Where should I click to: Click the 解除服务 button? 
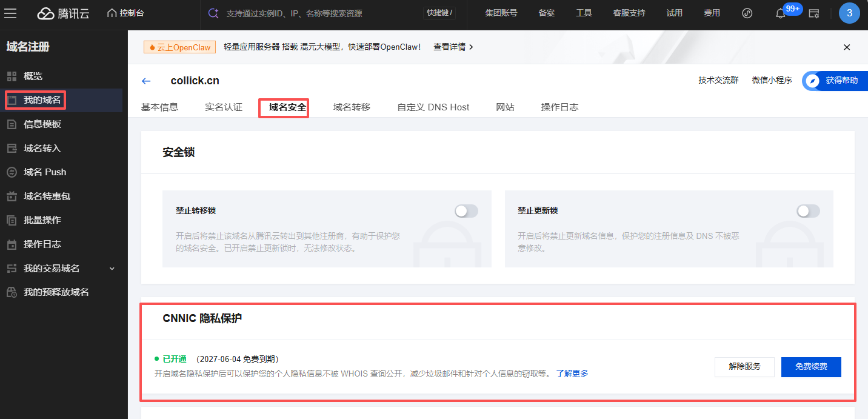[x=744, y=367]
